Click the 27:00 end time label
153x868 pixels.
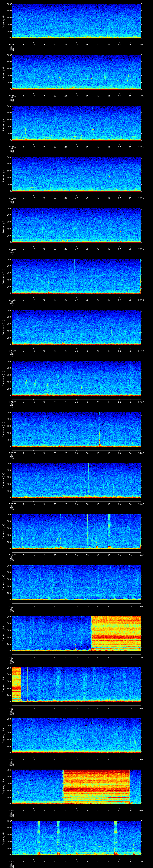tap(141, 657)
